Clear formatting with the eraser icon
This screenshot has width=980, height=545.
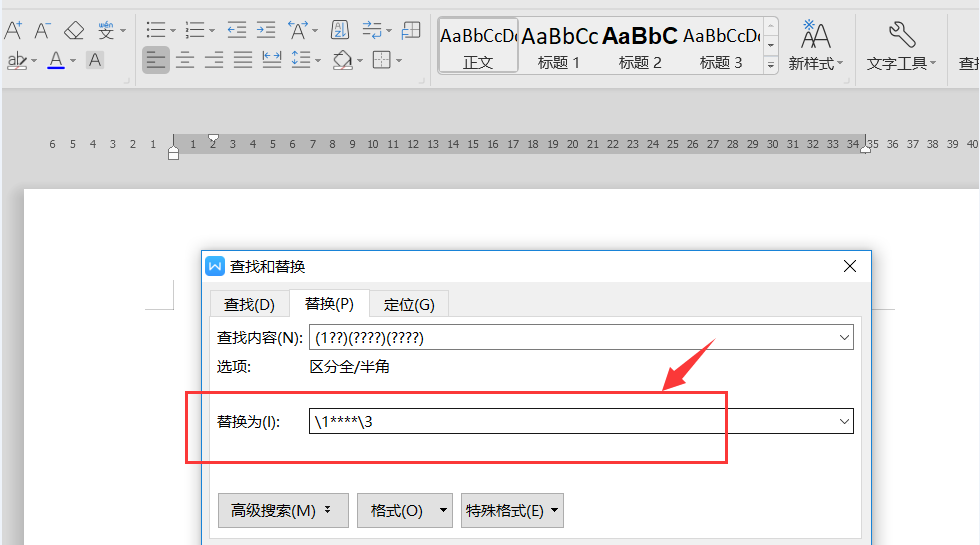click(74, 30)
